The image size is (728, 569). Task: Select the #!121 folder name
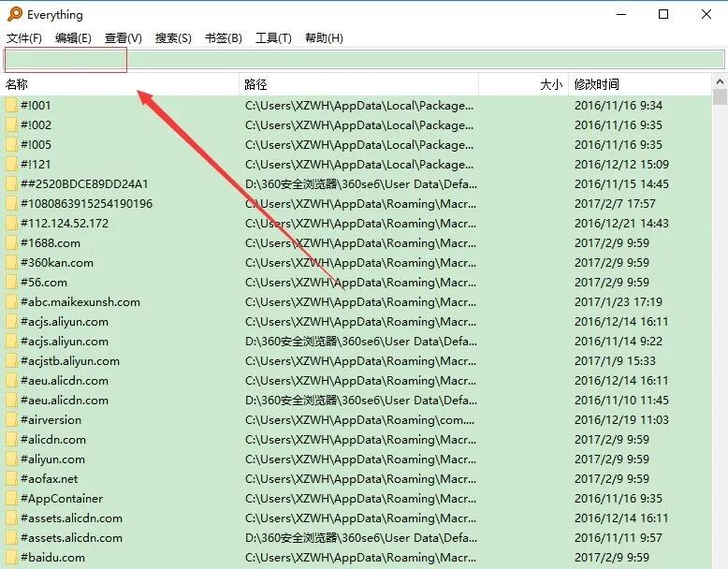coord(36,165)
